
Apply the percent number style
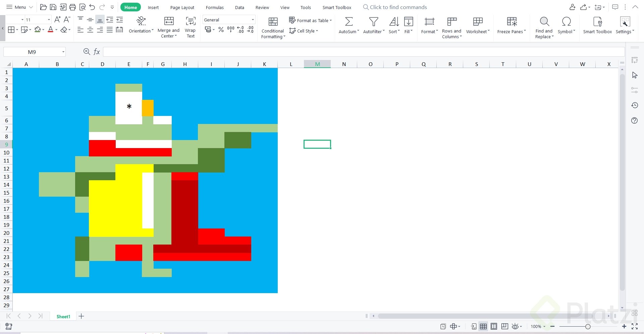[221, 30]
